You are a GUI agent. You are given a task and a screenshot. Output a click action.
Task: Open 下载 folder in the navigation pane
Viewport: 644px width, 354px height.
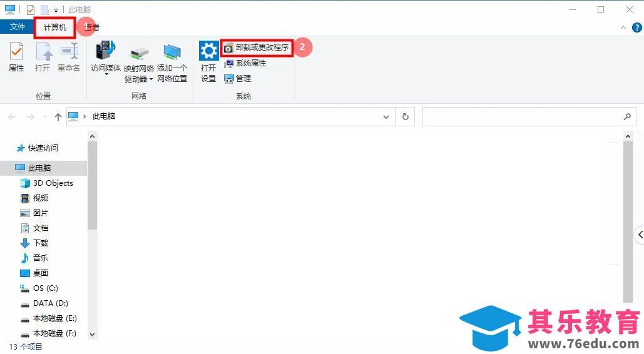[41, 243]
